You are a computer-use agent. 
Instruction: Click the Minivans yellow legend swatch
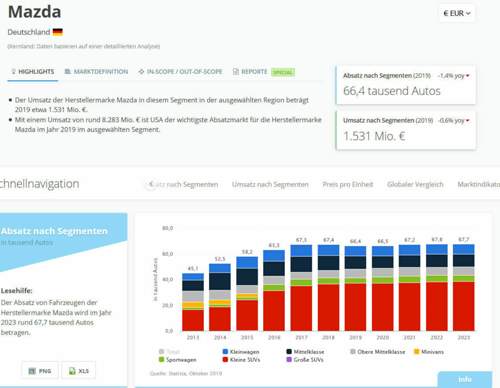[x=416, y=352]
